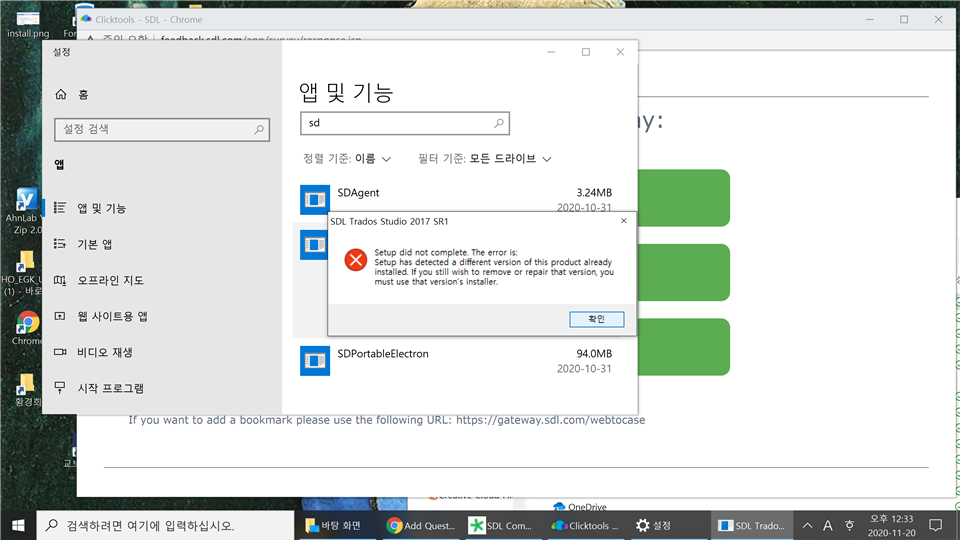Switch to Clicktools taskbar item
Screen dimensions: 960x540
585,525
